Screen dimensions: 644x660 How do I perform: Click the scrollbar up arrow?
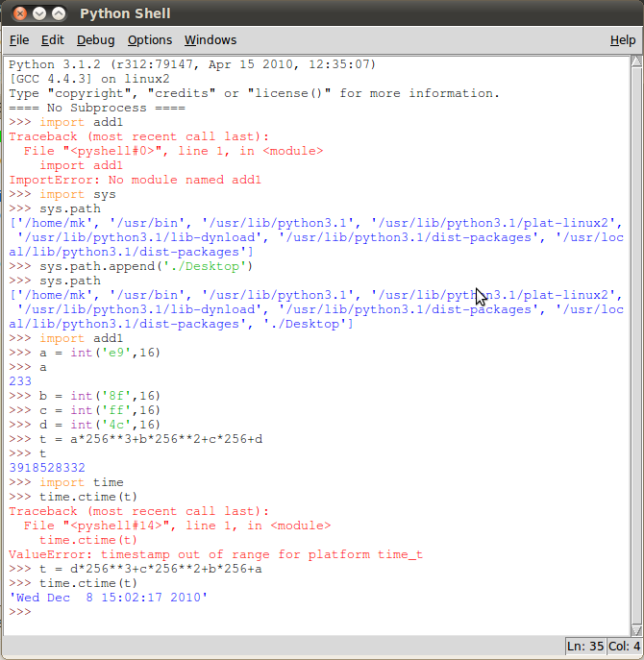(635, 63)
